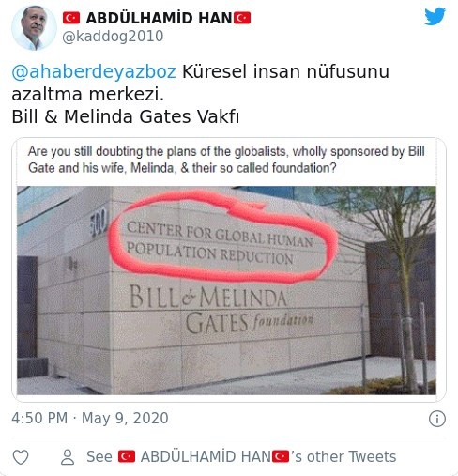Click the 'Bill & Melinda Gates Vakfı' text line

pyautogui.click(x=126, y=116)
